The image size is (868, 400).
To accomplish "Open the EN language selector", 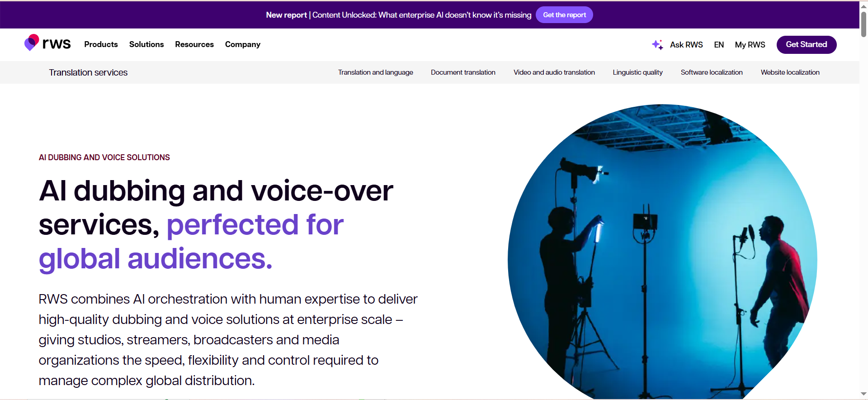I will pyautogui.click(x=719, y=45).
